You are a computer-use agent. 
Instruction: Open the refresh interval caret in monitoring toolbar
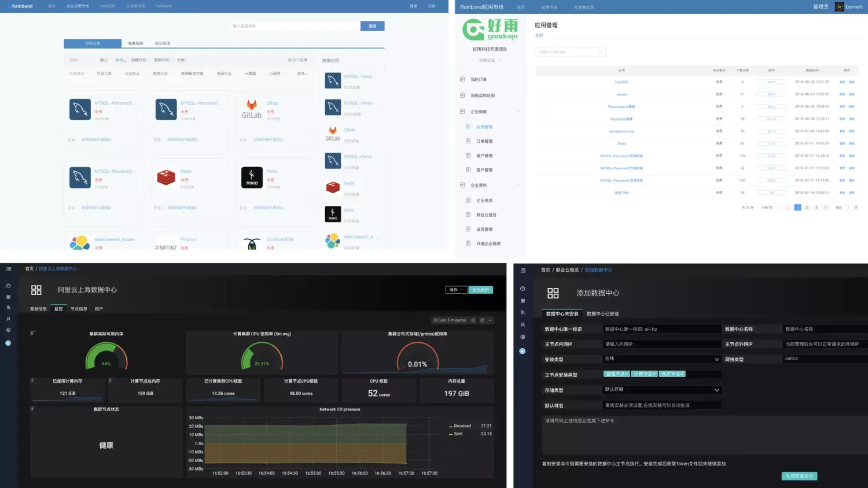tap(490, 320)
